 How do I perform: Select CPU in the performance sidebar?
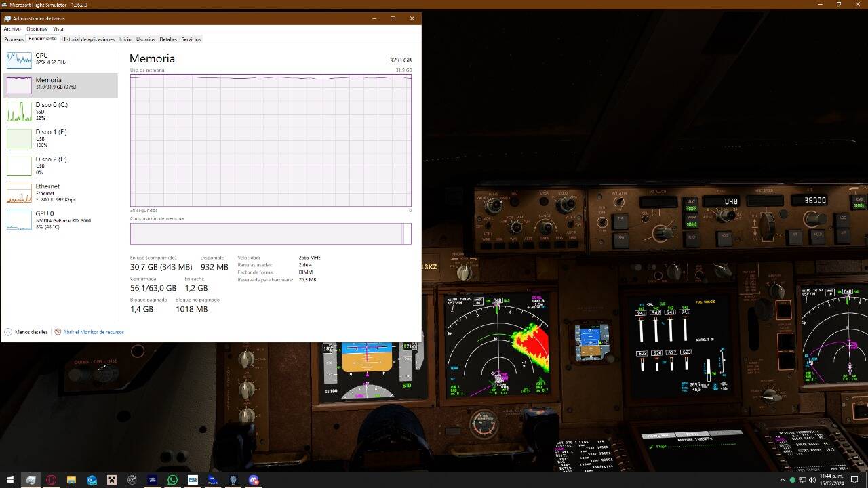60,60
